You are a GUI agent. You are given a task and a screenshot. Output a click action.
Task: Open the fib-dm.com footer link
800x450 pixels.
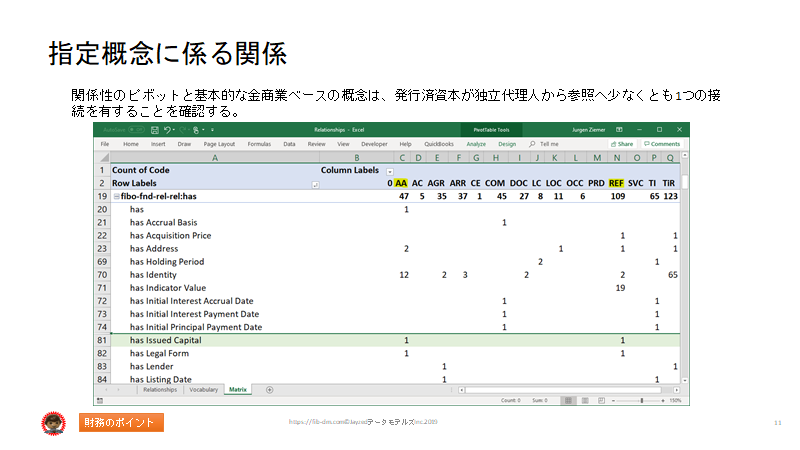(x=363, y=422)
